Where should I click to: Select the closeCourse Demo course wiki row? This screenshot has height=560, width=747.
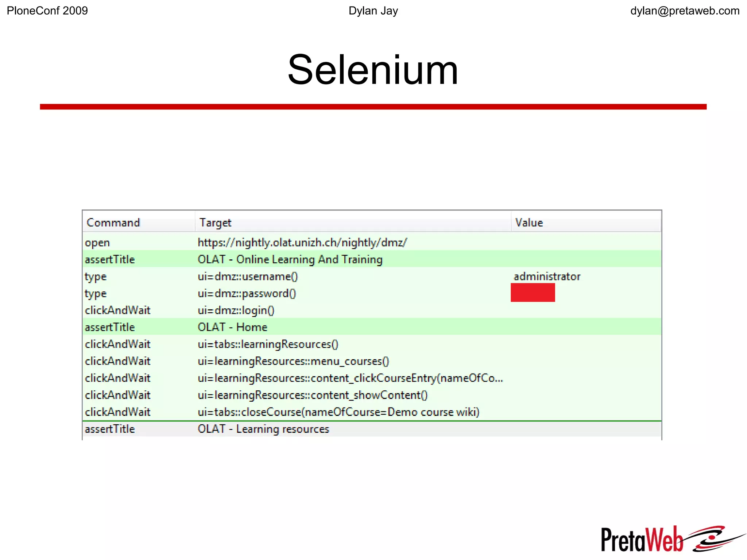click(x=338, y=412)
